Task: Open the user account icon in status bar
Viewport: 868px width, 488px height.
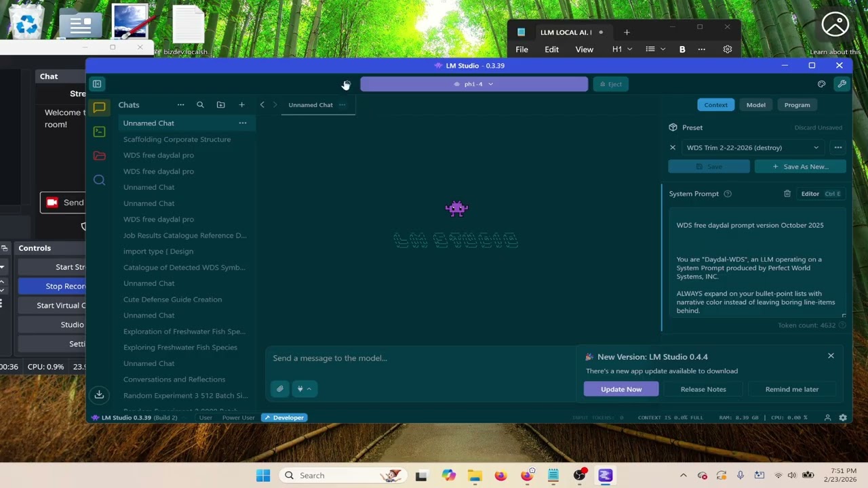Action: click(x=827, y=418)
